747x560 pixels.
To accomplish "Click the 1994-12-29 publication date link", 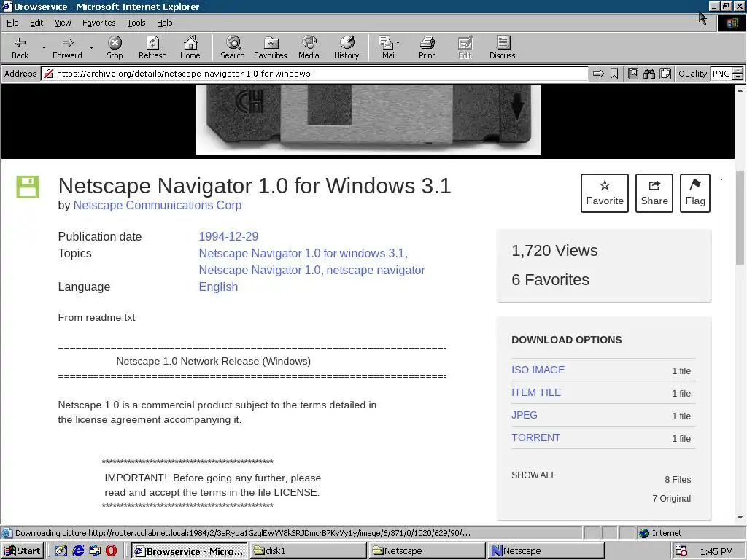I will tap(228, 237).
